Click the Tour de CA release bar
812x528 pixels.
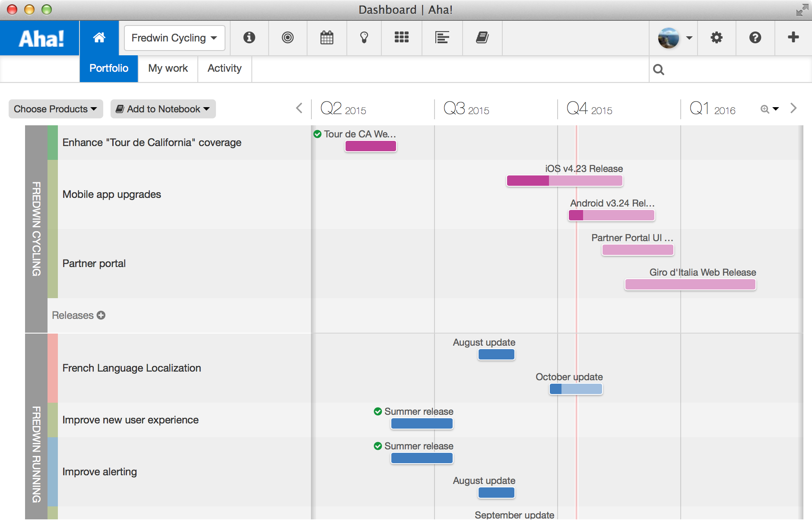tap(371, 146)
